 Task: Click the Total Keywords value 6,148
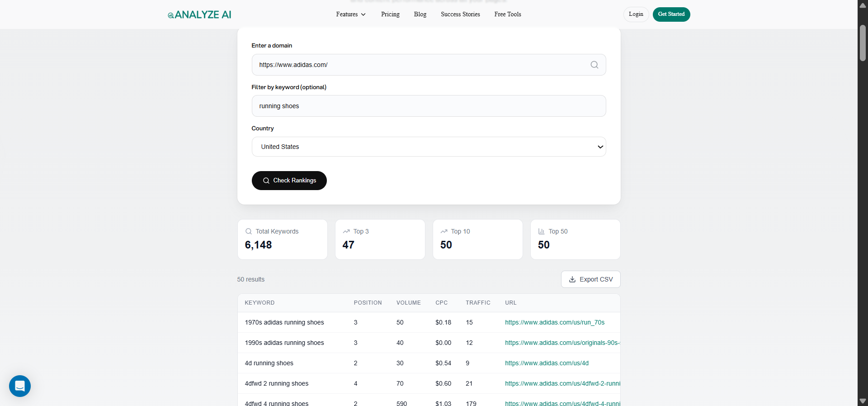pyautogui.click(x=258, y=245)
